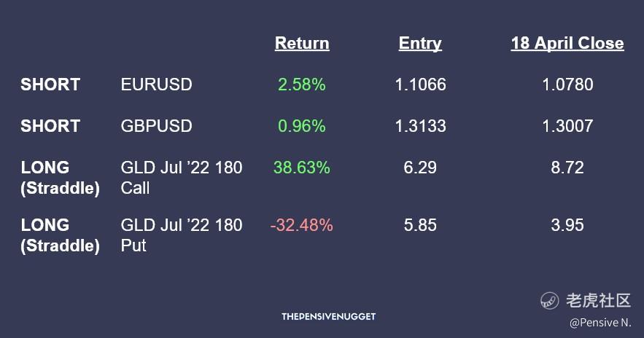
Task: Click the EURUSD pair label
Action: 156,84
